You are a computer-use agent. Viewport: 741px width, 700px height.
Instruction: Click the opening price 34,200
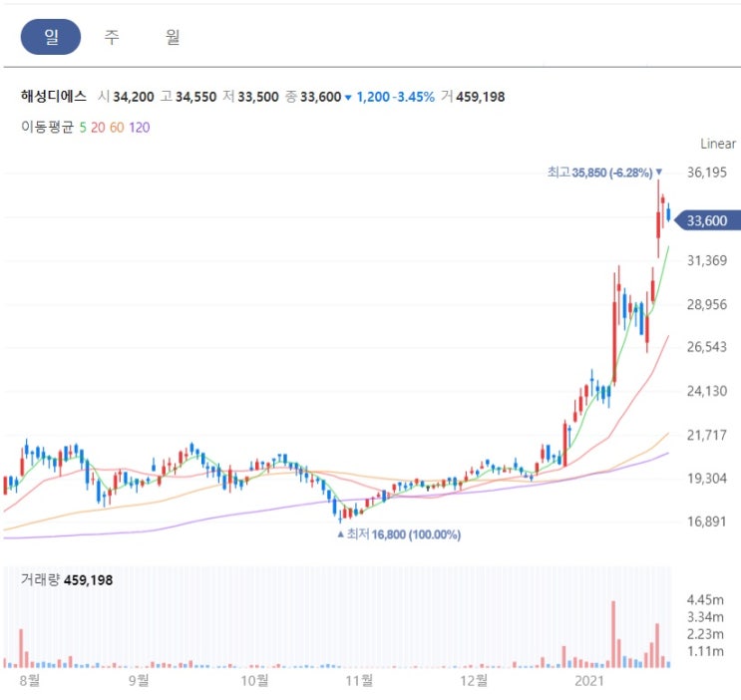(x=134, y=97)
